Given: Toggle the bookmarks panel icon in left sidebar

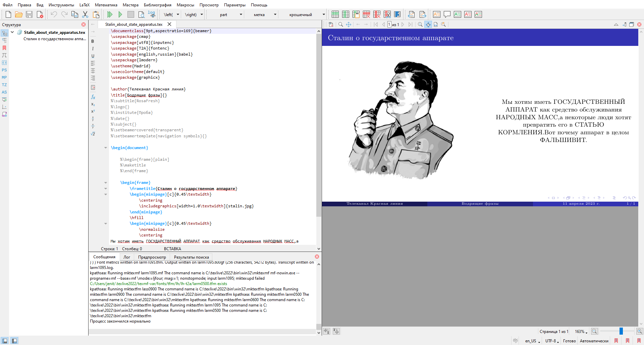Looking at the screenshot, I should [x=4, y=48].
